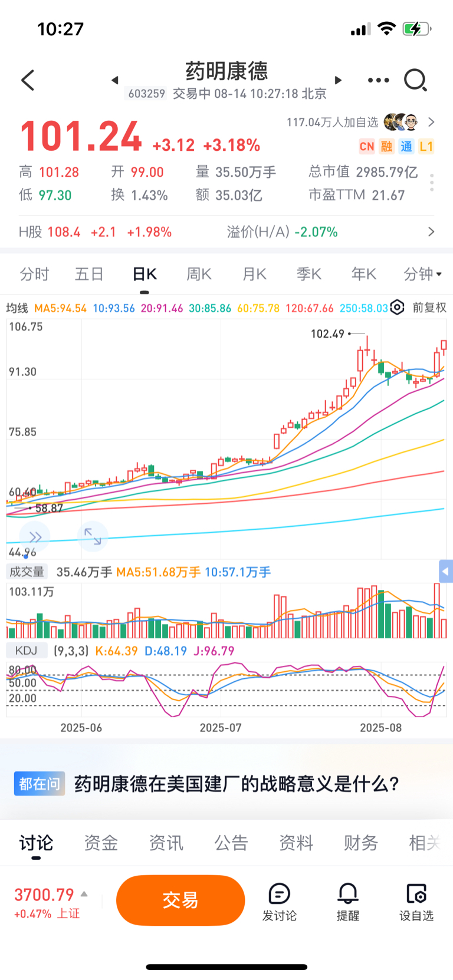Tap the orange 交易 trade button
This screenshot has width=453, height=980.
[x=180, y=900]
